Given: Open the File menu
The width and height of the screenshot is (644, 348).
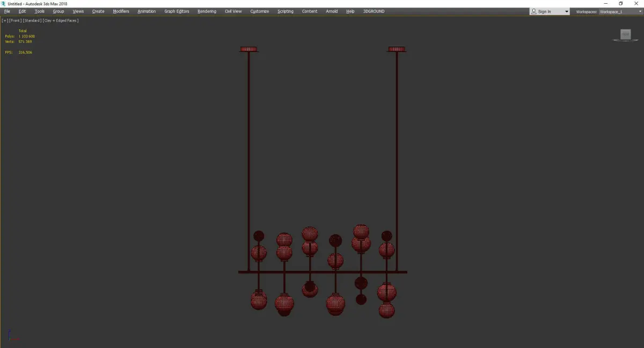Looking at the screenshot, I should [x=7, y=11].
